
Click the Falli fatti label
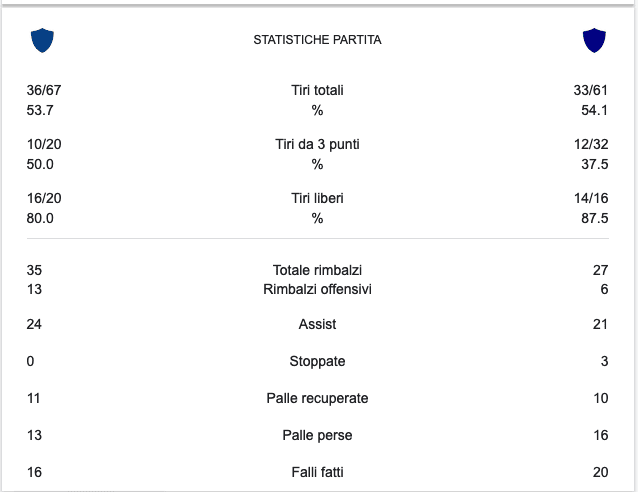pyautogui.click(x=317, y=472)
